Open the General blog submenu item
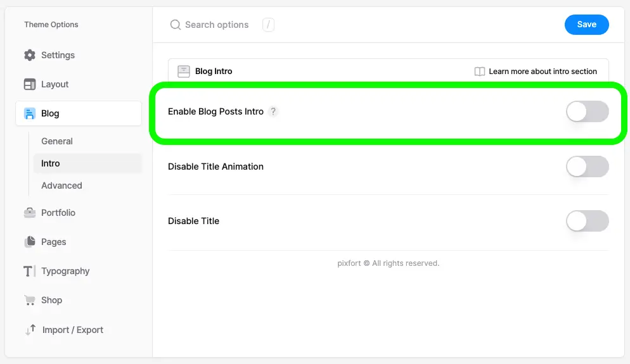 click(x=57, y=141)
